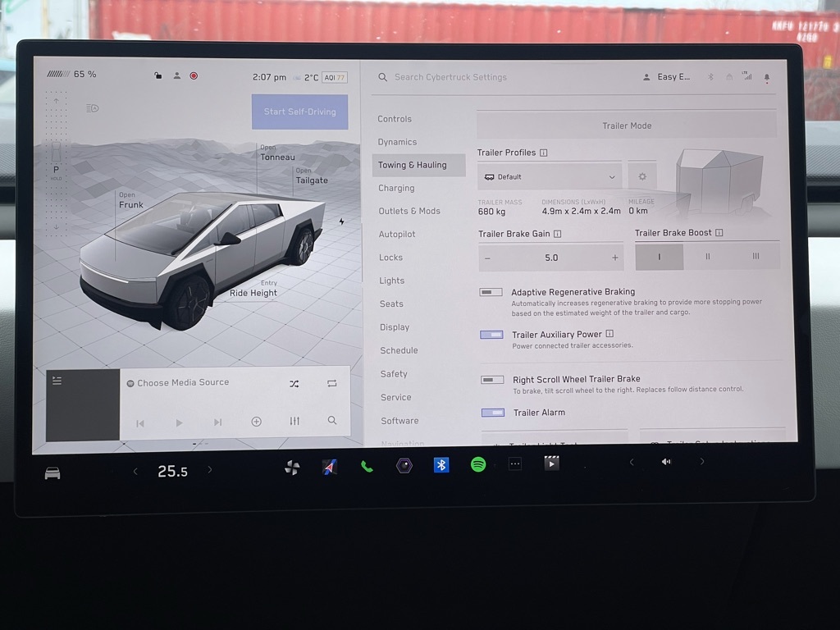840x630 pixels.
Task: Open the media equalizer icon
Action: pos(294,421)
